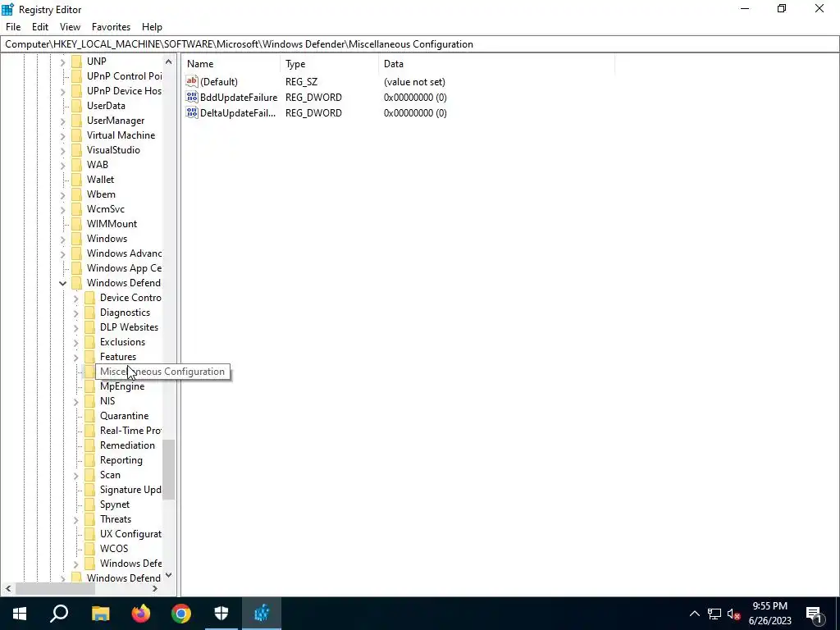The width and height of the screenshot is (840, 630).
Task: Expand the Device Control subkey
Action: pyautogui.click(x=75, y=298)
